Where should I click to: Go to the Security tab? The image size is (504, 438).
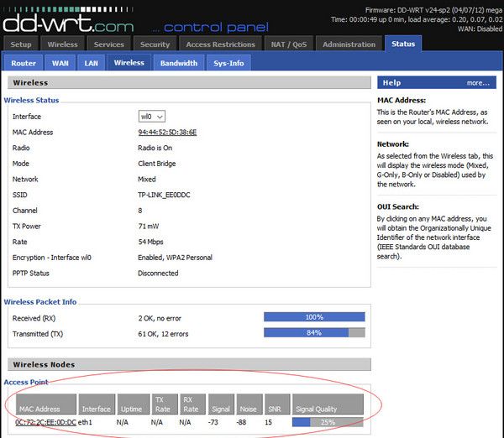click(x=155, y=44)
